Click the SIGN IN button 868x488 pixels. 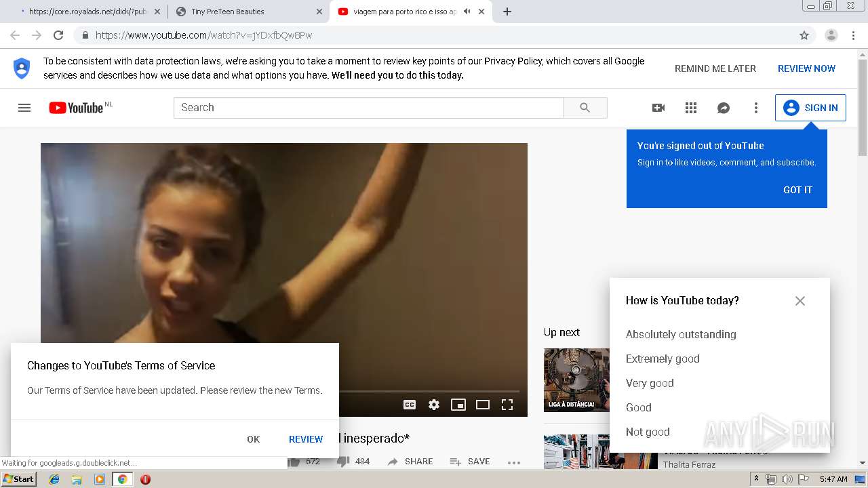pyautogui.click(x=810, y=108)
